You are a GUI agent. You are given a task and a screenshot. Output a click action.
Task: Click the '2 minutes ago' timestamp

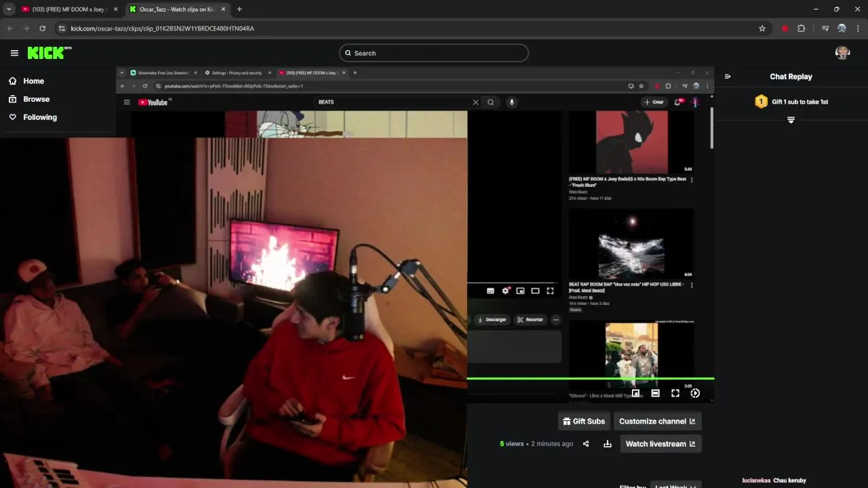tap(552, 444)
